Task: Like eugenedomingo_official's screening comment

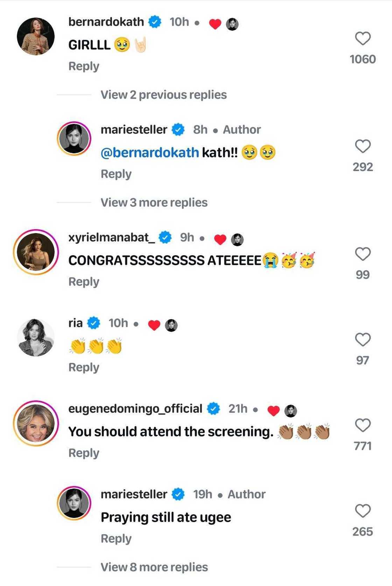Action: point(363,425)
